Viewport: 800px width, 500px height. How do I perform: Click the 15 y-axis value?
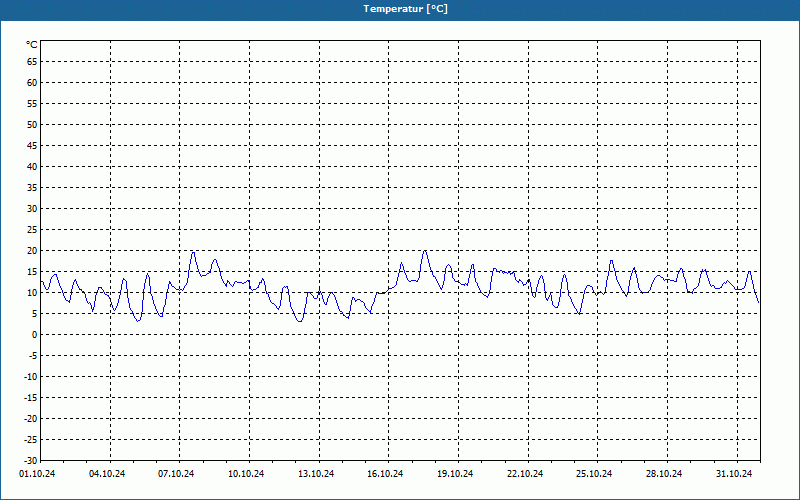click(32, 271)
